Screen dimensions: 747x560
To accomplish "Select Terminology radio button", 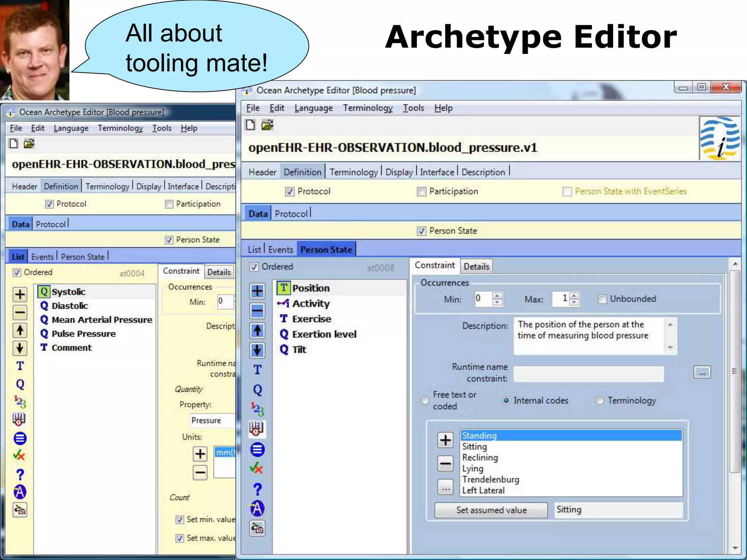I will pos(600,401).
